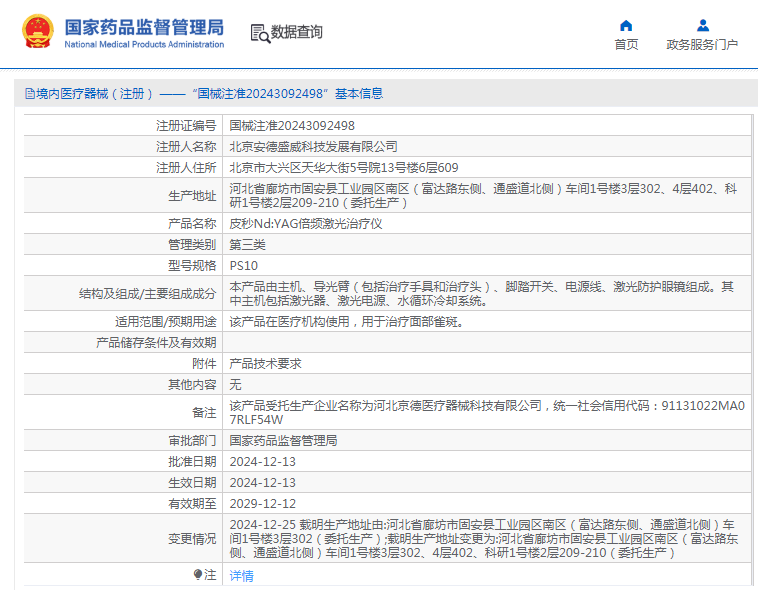The height and width of the screenshot is (590, 758).
Task: Click the 型号规格 row label
Action: pos(192,266)
